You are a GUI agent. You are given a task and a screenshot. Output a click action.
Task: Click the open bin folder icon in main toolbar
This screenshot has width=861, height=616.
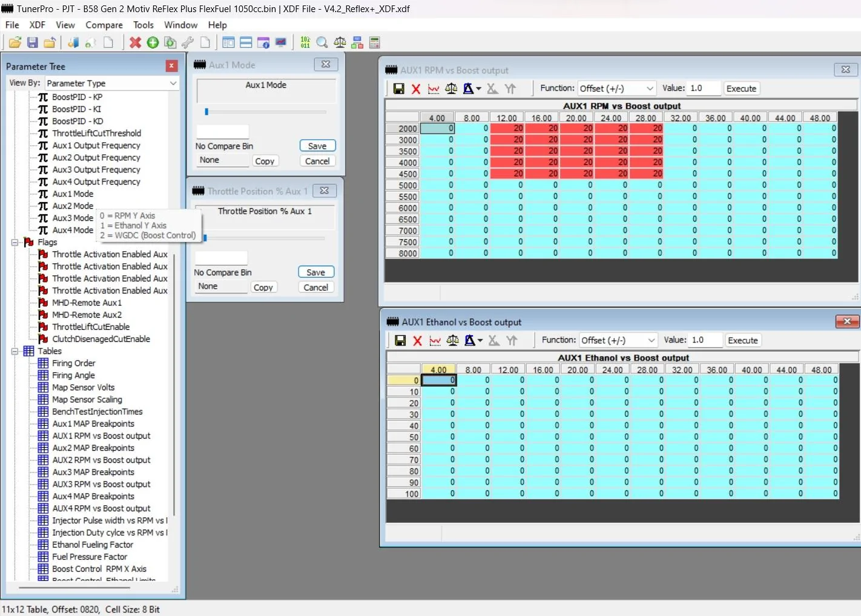click(x=15, y=42)
